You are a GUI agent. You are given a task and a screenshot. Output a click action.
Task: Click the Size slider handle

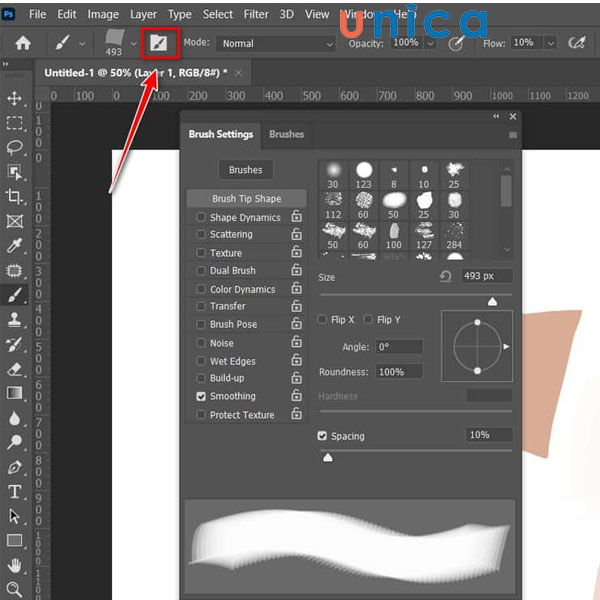tap(492, 302)
